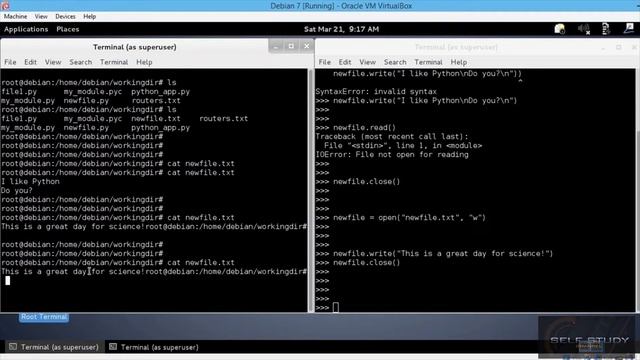This screenshot has width=640, height=360.
Task: Switch to second Terminal (as superuser) taskbar entry
Action: 154,347
